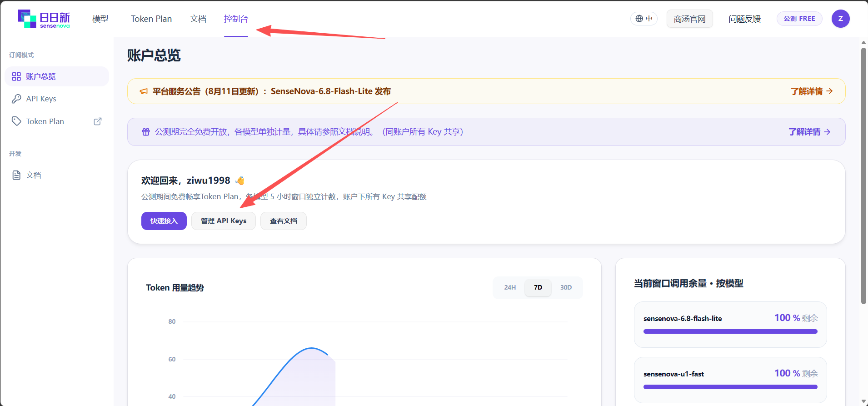Click the sidebar 文档 document icon
The width and height of the screenshot is (868, 406).
(x=16, y=175)
